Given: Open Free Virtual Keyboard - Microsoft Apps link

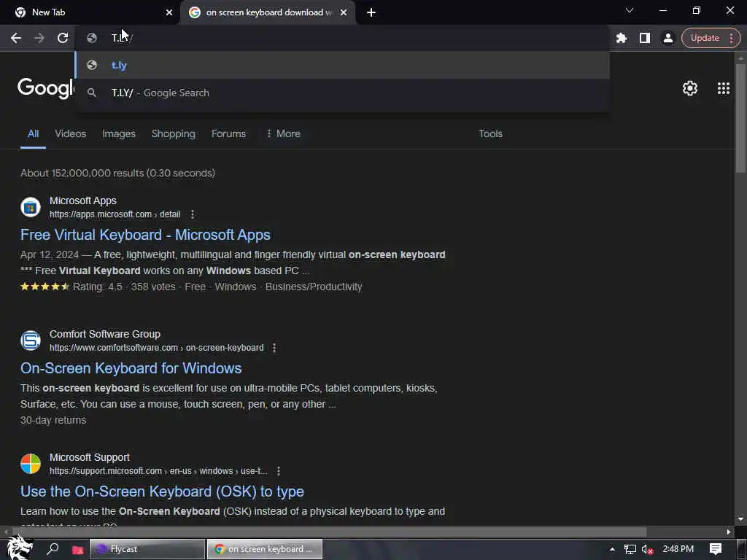Looking at the screenshot, I should [145, 235].
